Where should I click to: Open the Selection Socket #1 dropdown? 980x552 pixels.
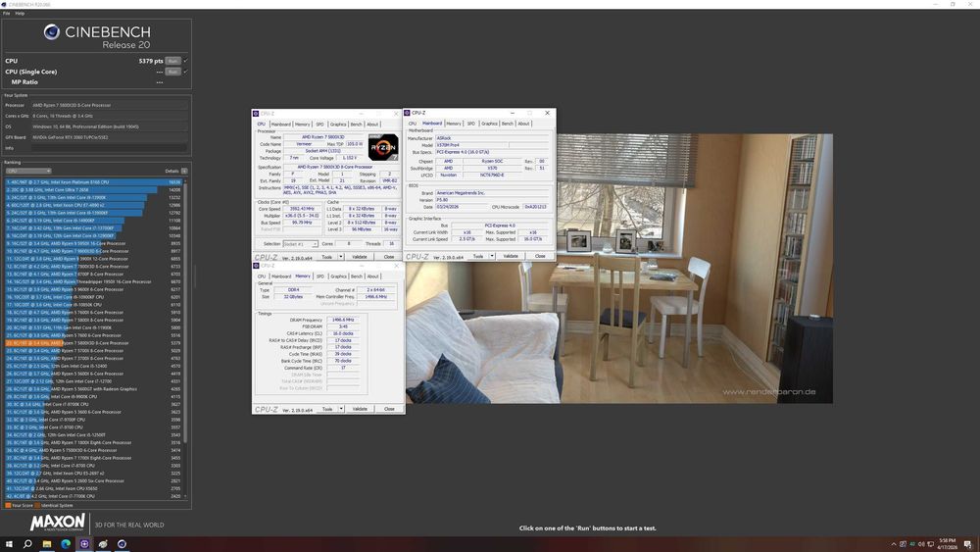pyautogui.click(x=301, y=244)
